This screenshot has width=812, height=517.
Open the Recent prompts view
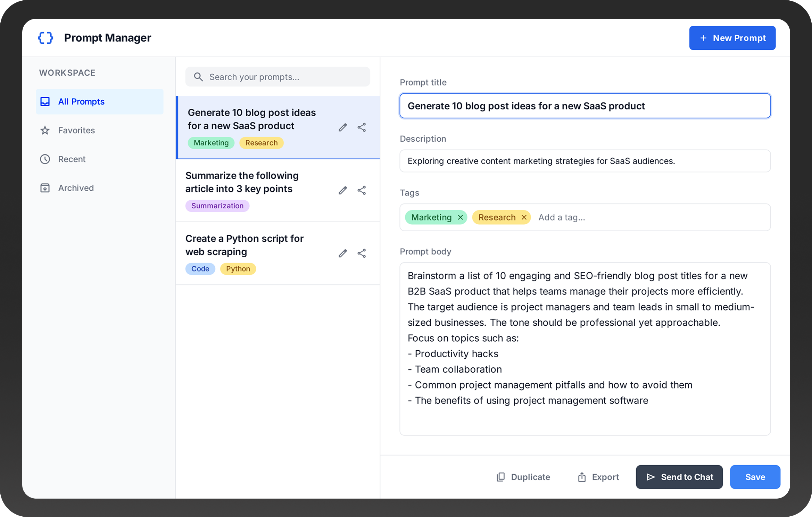pyautogui.click(x=72, y=159)
